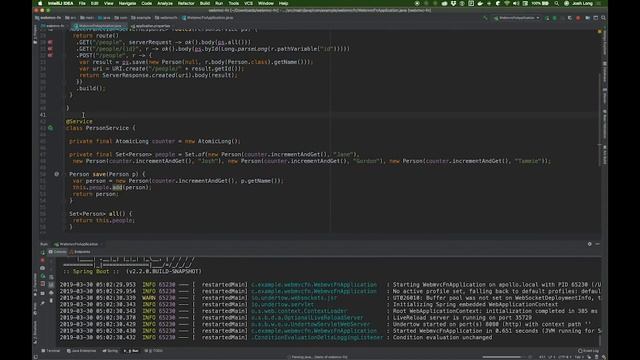Pin the Run tab with the pin icon

coord(42,303)
